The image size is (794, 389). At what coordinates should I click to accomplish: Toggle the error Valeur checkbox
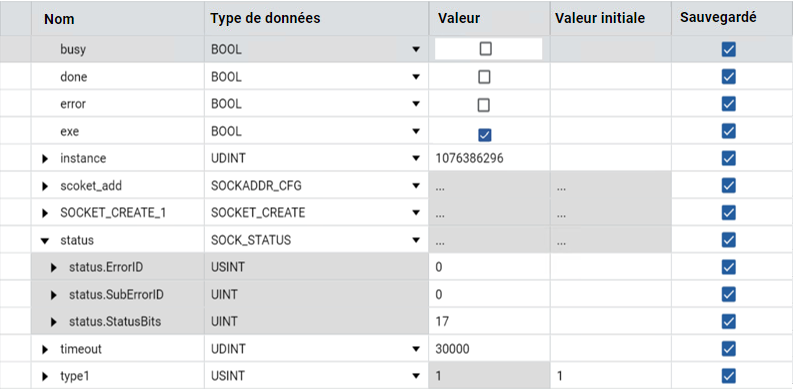click(x=484, y=105)
